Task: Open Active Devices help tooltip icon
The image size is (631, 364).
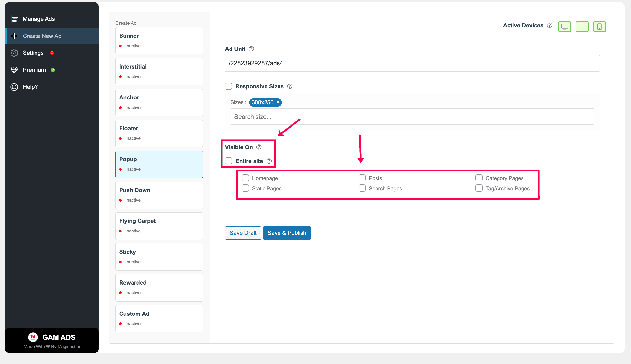Action: tap(549, 25)
